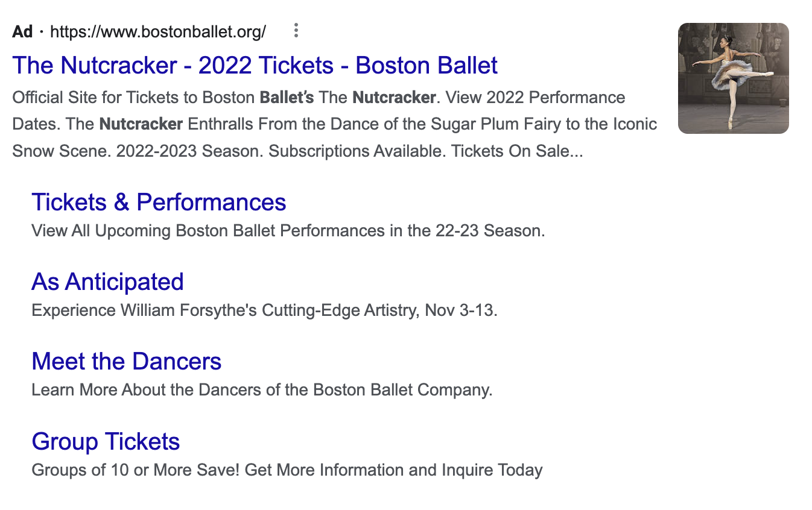Click the Nutcracker 2022 Tickets headline link
Image resolution: width=812 pixels, height=510 pixels.
[x=255, y=65]
